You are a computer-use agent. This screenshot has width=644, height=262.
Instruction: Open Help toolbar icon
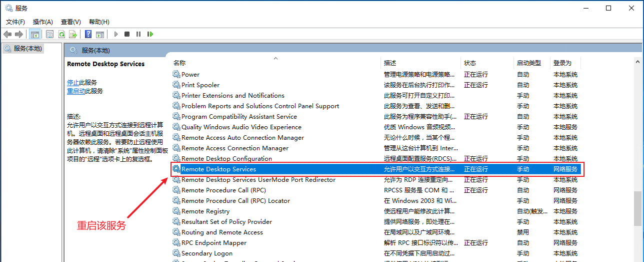(88, 34)
